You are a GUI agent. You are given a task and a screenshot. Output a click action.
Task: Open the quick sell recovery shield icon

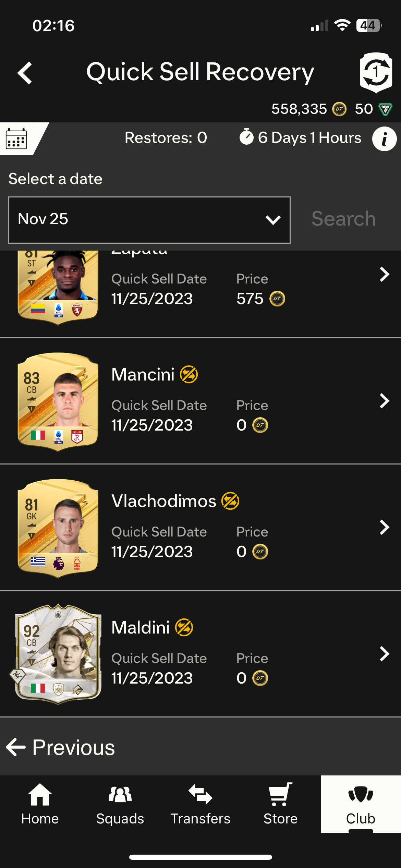(376, 73)
